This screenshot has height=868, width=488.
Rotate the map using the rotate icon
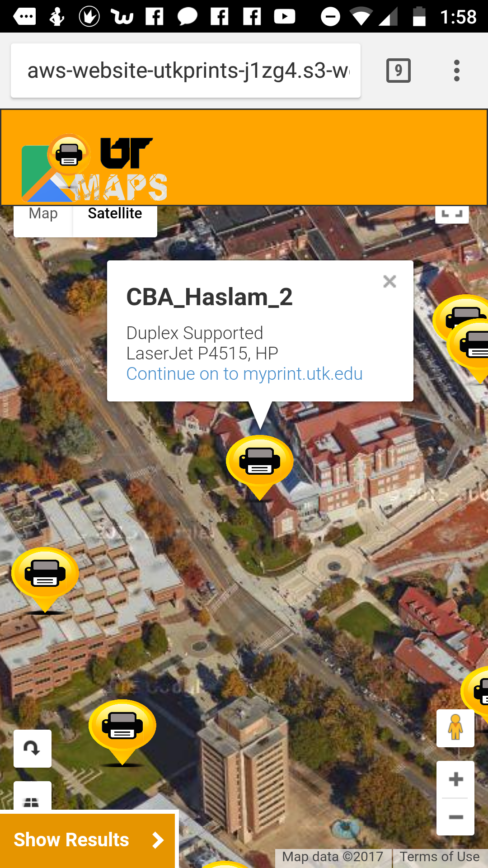click(32, 748)
